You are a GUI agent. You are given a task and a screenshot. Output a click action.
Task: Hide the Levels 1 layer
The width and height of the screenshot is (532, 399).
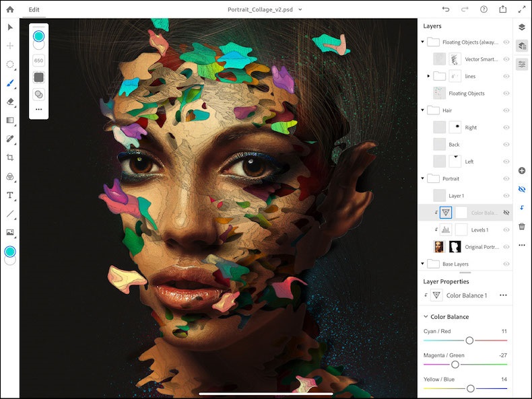[506, 230]
